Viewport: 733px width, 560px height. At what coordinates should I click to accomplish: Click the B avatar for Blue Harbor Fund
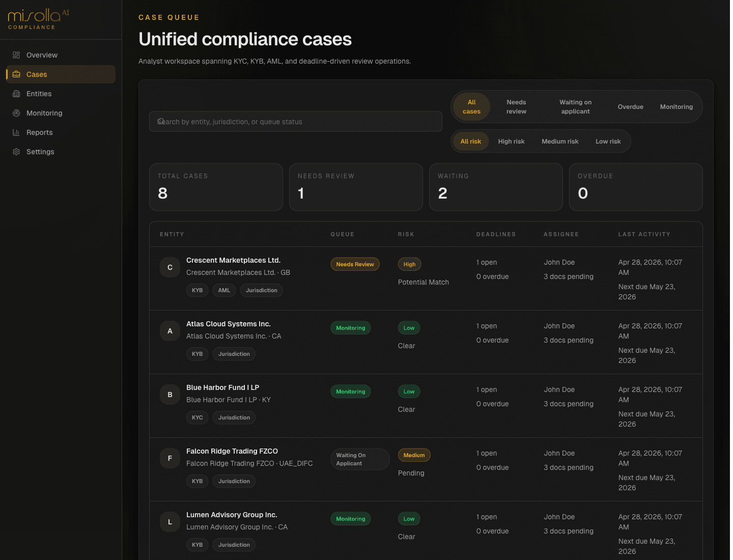pyautogui.click(x=170, y=395)
